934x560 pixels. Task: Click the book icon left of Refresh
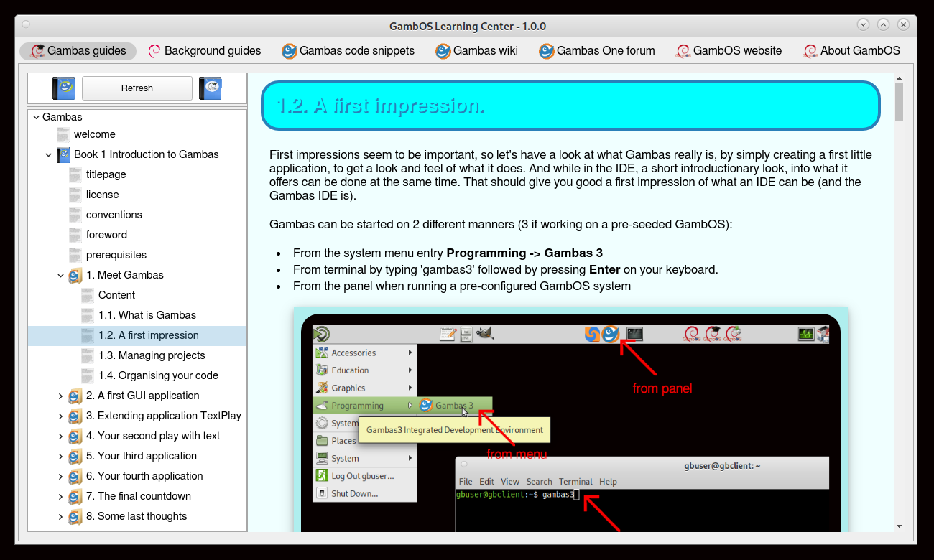coord(64,88)
